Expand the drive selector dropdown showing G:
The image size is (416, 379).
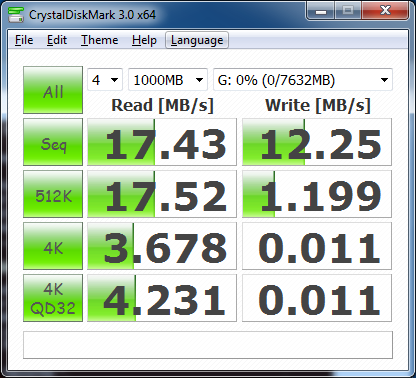pos(303,80)
